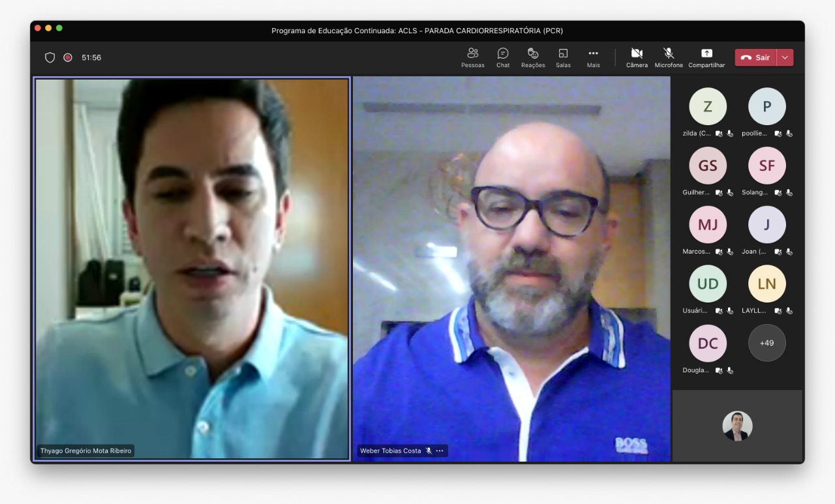Open the Pessoas participants panel
Image resolution: width=835 pixels, height=504 pixels.
472,57
